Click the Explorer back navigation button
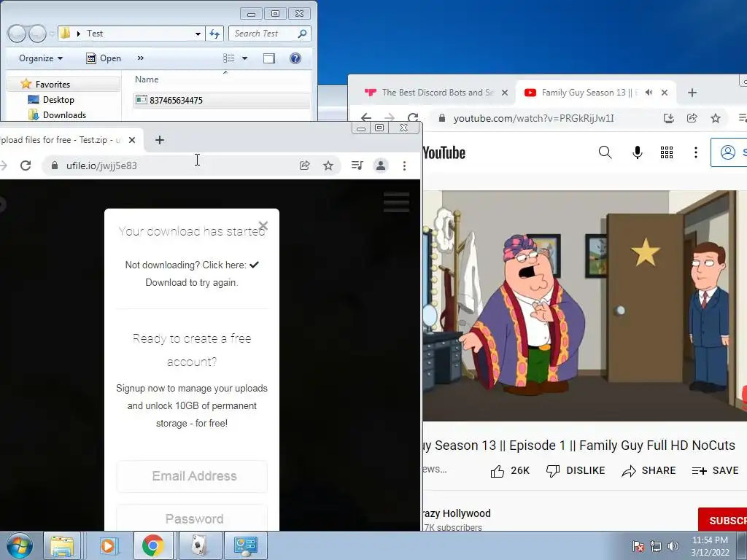 pos(17,34)
